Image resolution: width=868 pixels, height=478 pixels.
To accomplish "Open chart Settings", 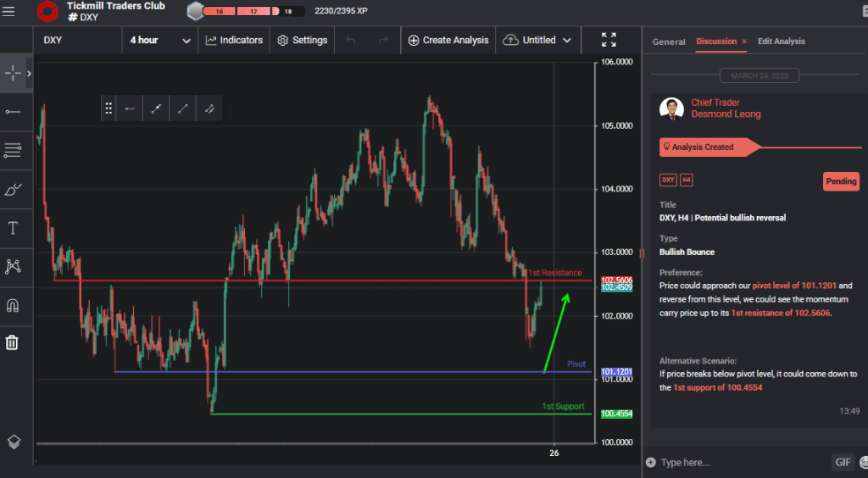I will pyautogui.click(x=303, y=41).
